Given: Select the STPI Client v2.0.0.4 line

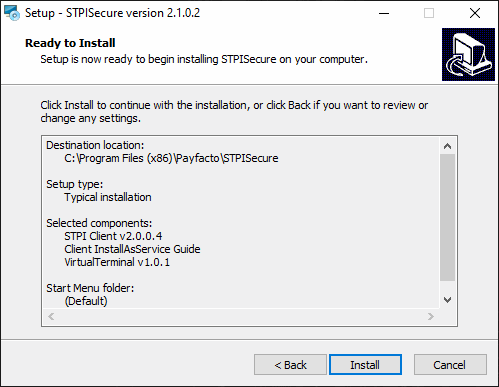Looking at the screenshot, I should point(113,236).
